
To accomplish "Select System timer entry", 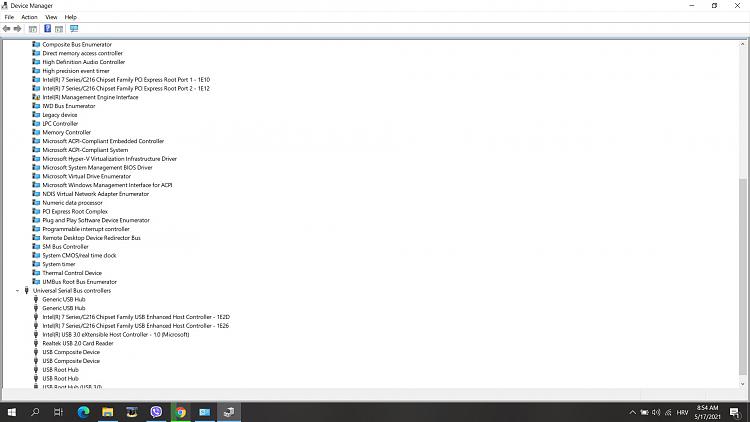I will (x=58, y=264).
